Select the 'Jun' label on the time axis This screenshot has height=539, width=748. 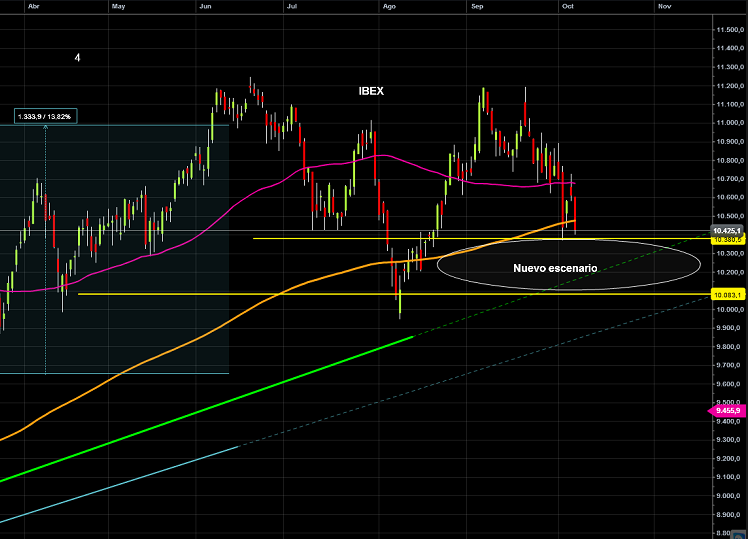[x=206, y=6]
